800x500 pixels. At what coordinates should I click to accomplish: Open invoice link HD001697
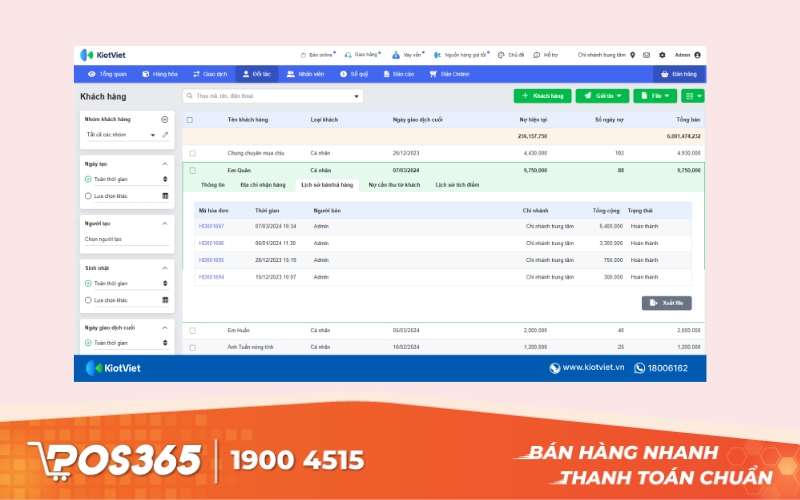tap(211, 226)
